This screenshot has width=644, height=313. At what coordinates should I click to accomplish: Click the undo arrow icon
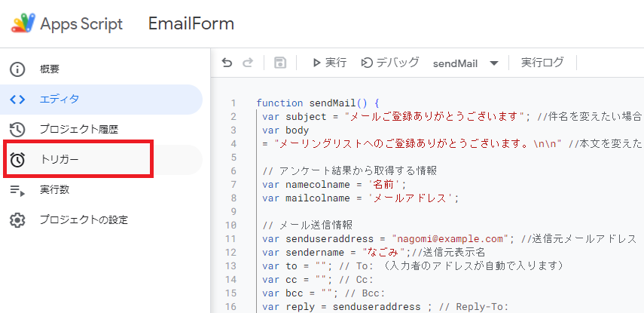click(x=227, y=63)
